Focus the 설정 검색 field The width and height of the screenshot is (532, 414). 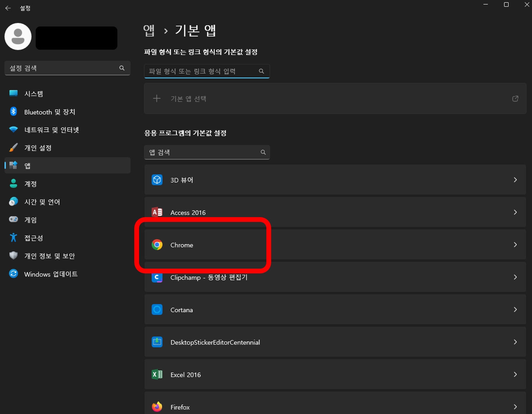tap(67, 68)
